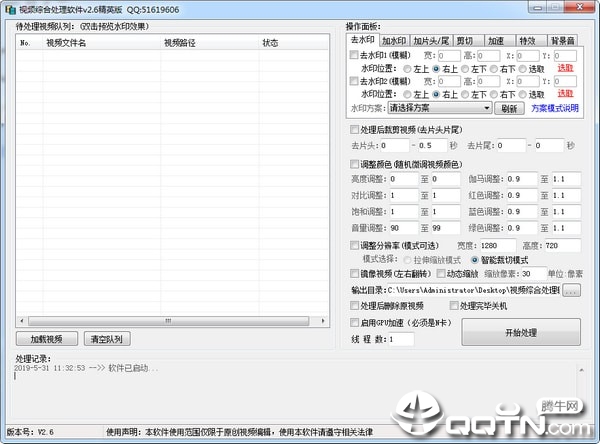Select the 去水印 tab

tap(362, 40)
